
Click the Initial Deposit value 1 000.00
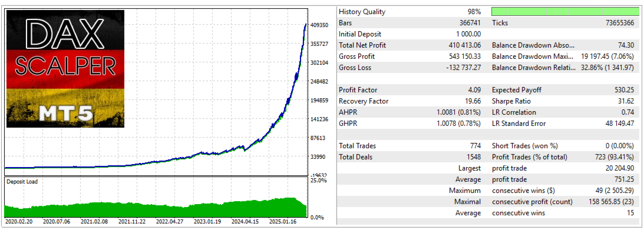[x=466, y=35]
